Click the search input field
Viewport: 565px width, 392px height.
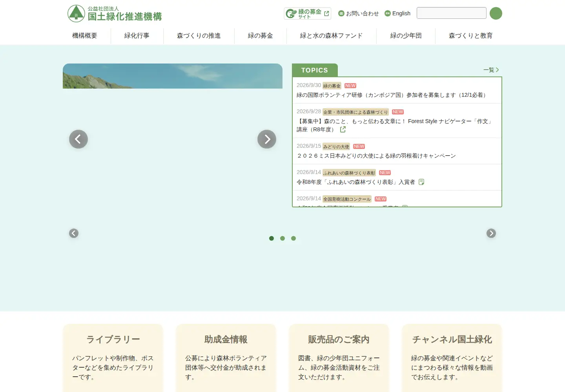click(452, 13)
